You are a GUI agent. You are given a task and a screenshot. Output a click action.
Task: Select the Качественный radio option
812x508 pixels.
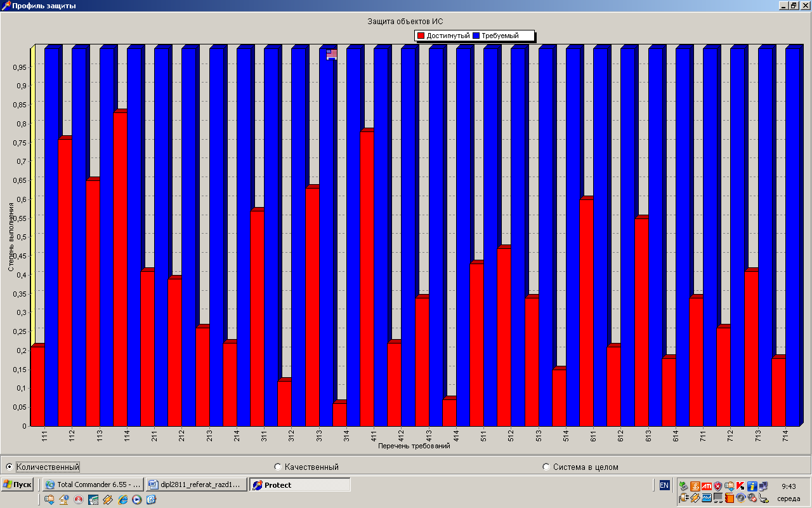278,467
